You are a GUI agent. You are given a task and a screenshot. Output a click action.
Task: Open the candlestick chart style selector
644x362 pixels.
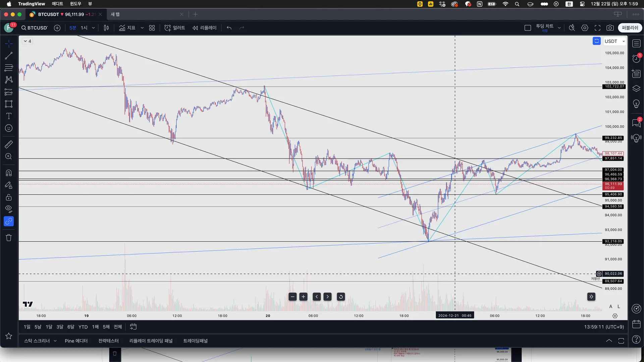(x=106, y=28)
